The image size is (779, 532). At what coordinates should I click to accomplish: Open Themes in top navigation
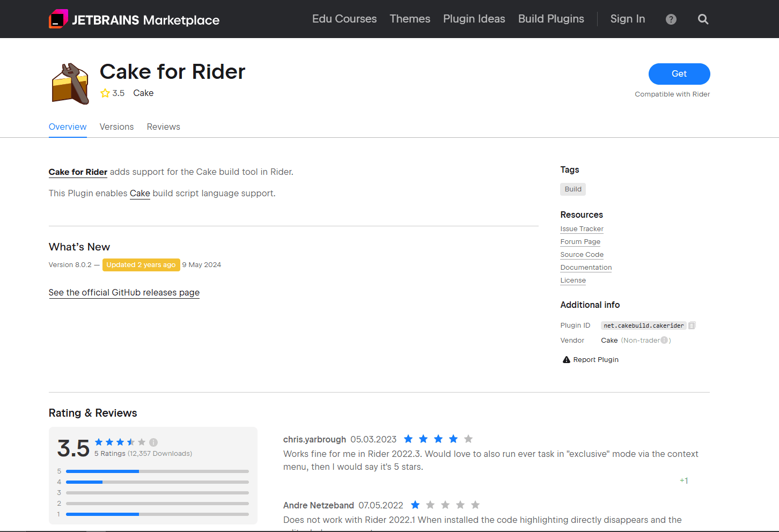410,19
